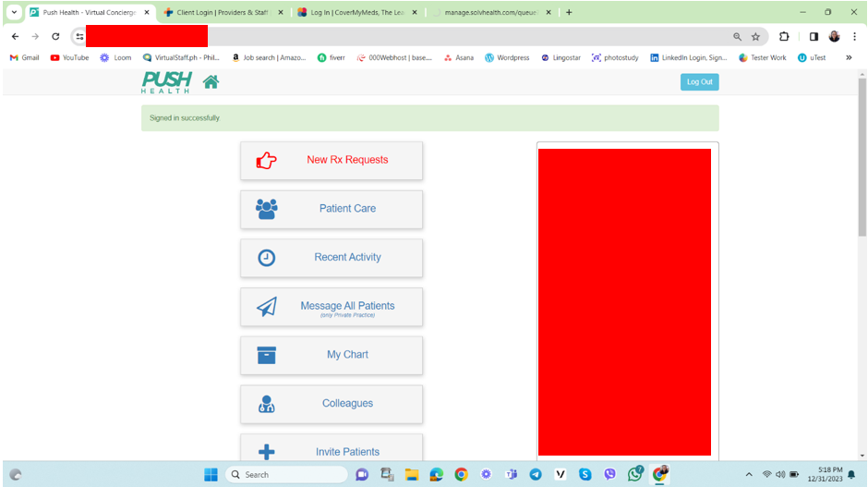Open New Rx Requests
Viewport: 868px width, 487px height.
click(331, 160)
